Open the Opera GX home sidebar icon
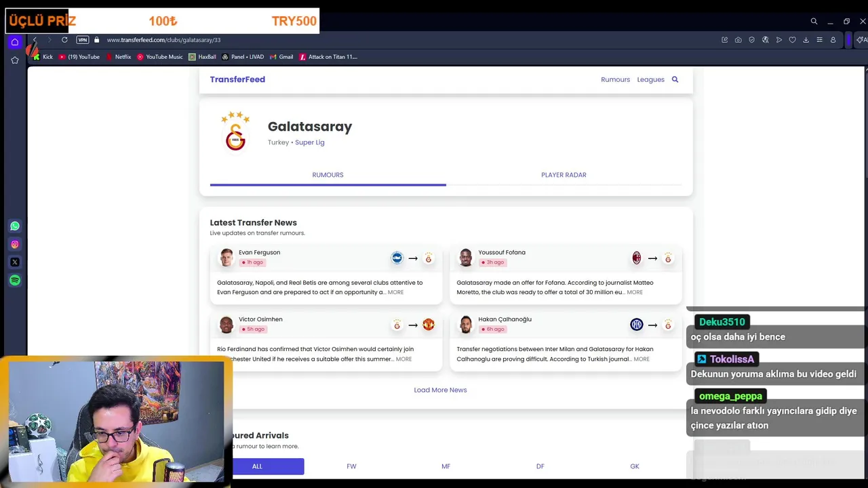Viewport: 868px width, 488px height. pyautogui.click(x=15, y=42)
